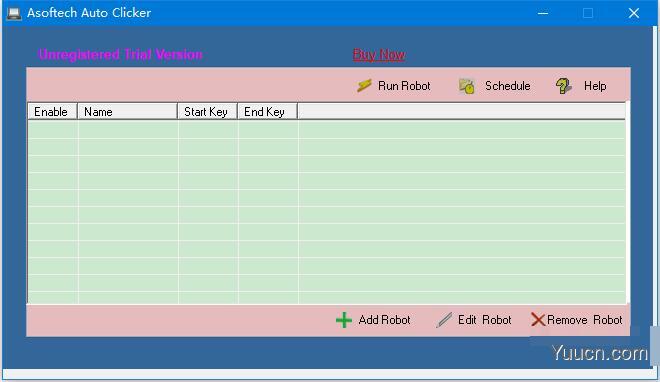
Task: Click the Edit Robot text button
Action: click(484, 320)
